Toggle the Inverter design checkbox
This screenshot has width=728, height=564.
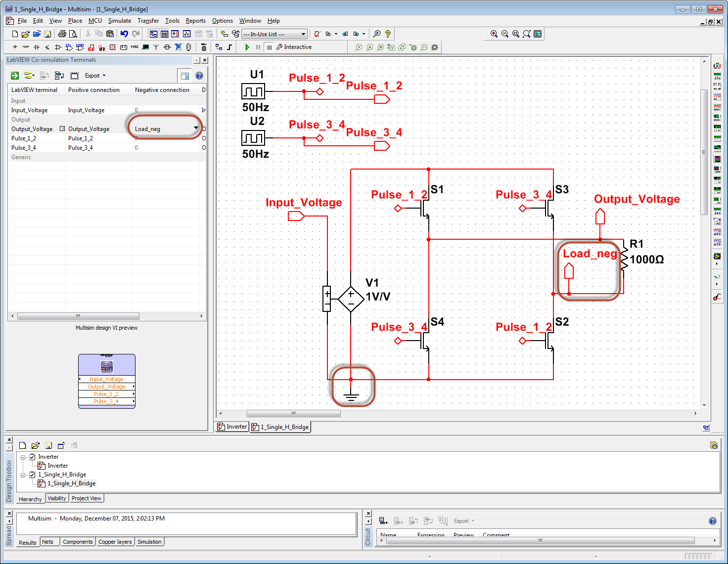(x=32, y=457)
